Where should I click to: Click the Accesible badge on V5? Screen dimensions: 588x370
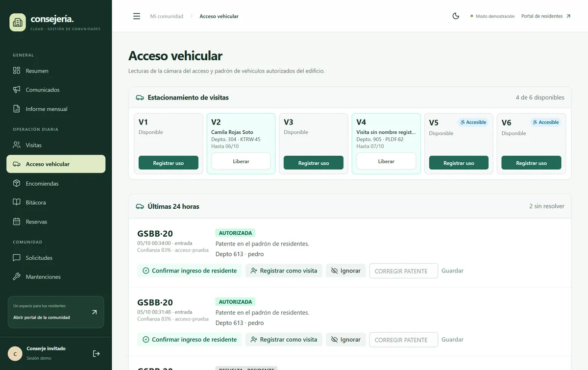pyautogui.click(x=473, y=123)
